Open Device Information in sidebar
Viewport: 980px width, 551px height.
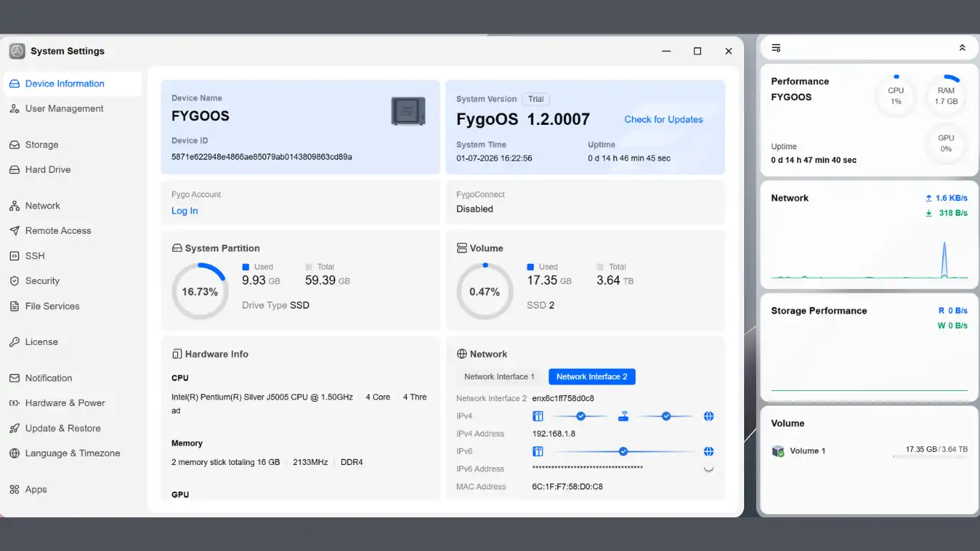(72, 83)
